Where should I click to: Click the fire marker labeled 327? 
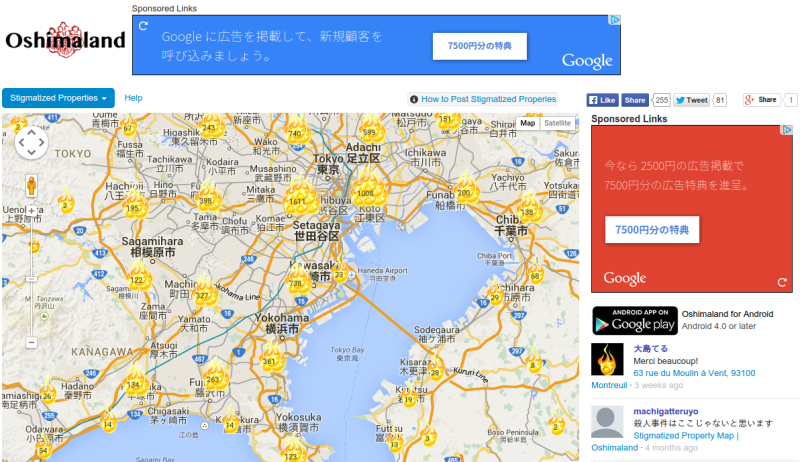203,293
